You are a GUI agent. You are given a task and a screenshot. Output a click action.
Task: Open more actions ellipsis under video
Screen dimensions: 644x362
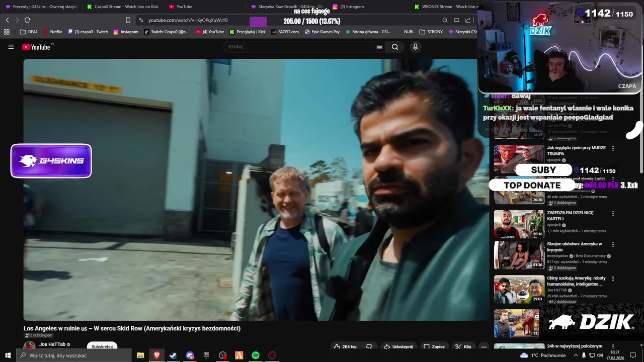pyautogui.click(x=484, y=346)
